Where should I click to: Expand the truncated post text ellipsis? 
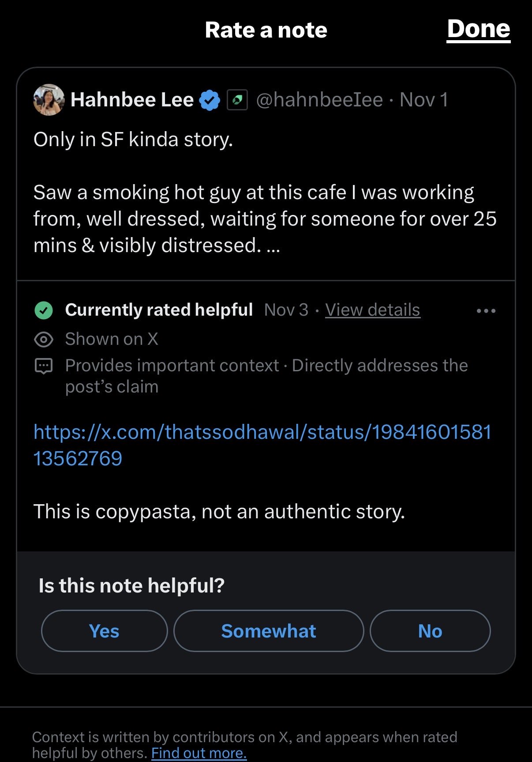click(x=273, y=246)
